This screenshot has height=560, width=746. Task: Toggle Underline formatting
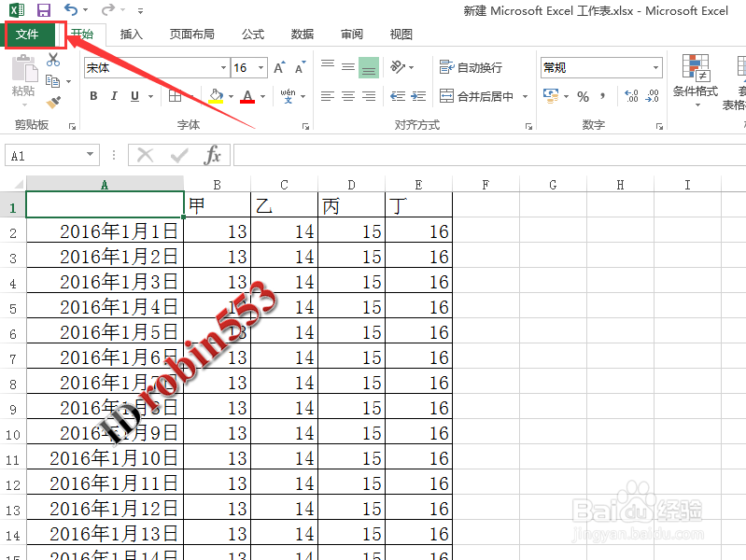[135, 96]
